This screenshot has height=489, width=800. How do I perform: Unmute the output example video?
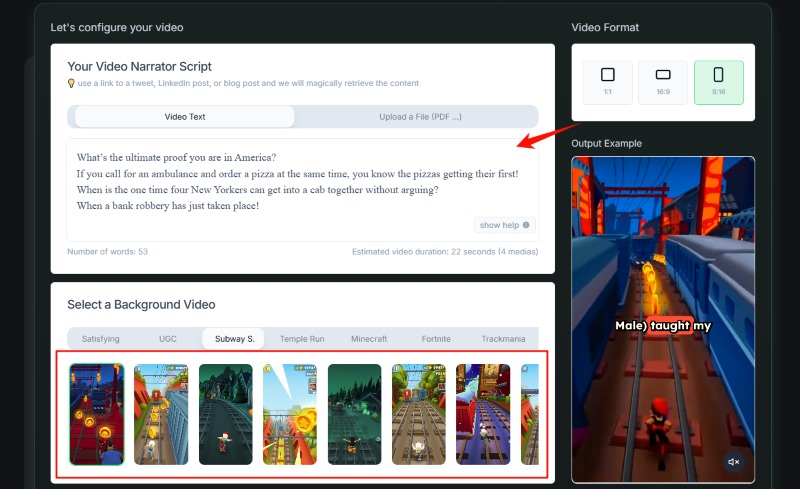tap(733, 462)
